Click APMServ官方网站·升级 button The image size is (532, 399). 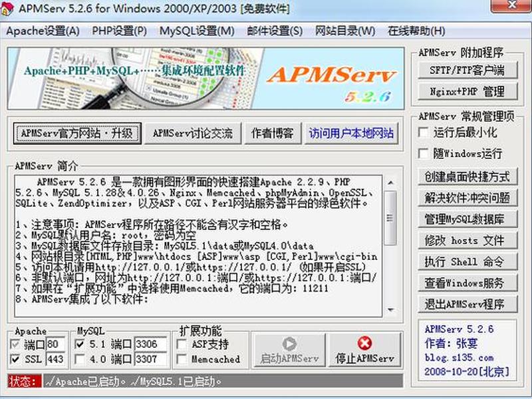[77, 134]
